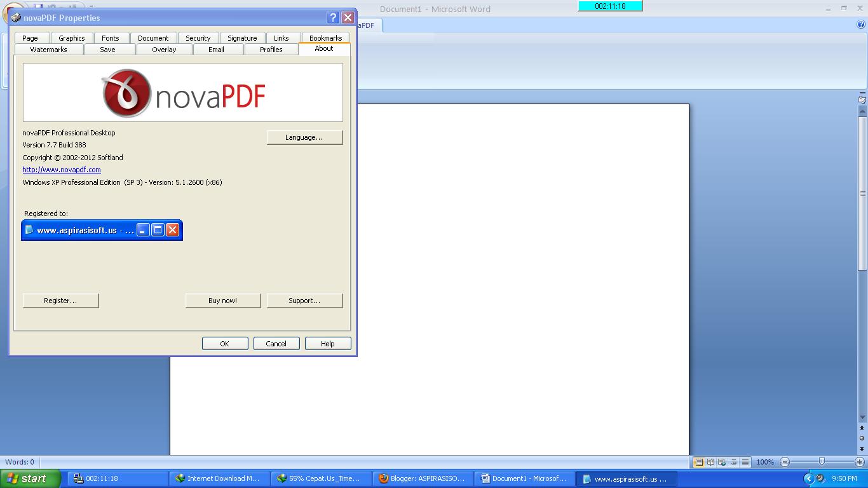Open the Support... button
Image resolution: width=868 pixels, height=488 pixels.
click(304, 301)
